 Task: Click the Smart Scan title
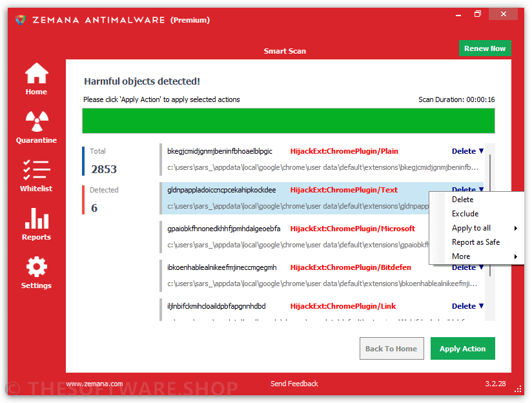pos(285,51)
